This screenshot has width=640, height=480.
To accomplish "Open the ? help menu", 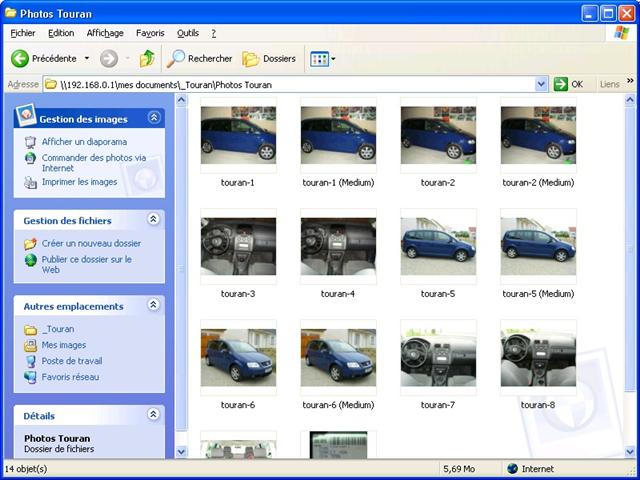I will click(213, 33).
